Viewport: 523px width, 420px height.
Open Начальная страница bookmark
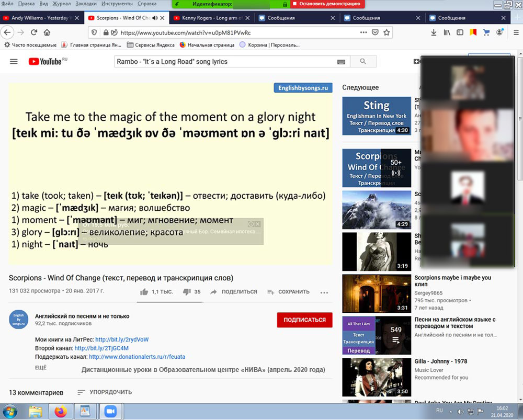click(207, 44)
